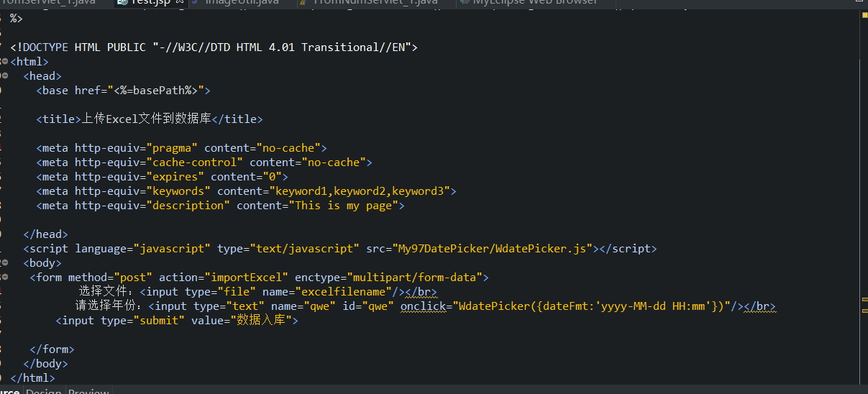Click the closing </body> tag
This screenshot has width=868, height=394.
tap(45, 364)
